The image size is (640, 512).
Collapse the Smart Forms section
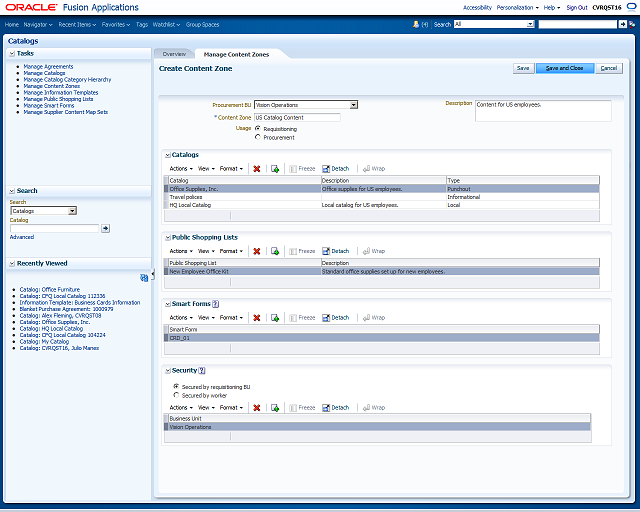[x=168, y=304]
